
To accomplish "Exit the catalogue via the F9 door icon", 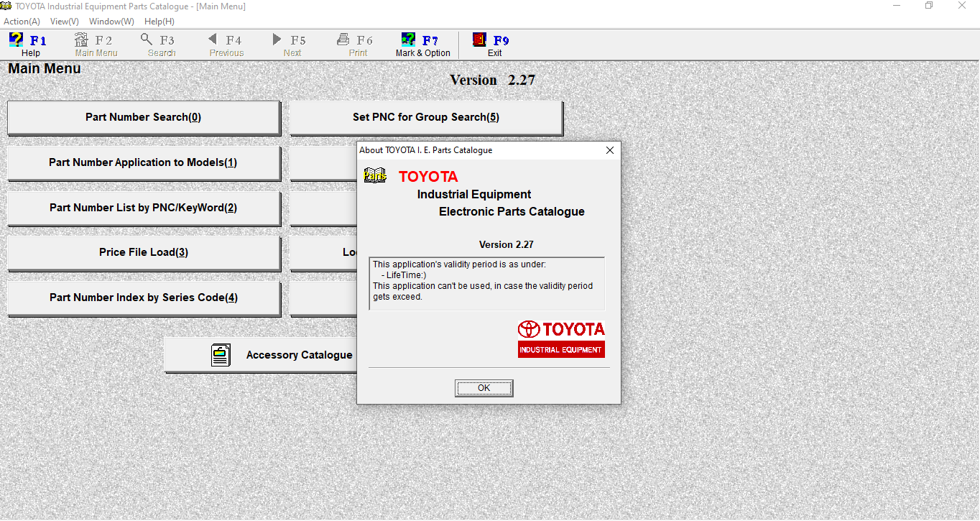I will (x=478, y=39).
